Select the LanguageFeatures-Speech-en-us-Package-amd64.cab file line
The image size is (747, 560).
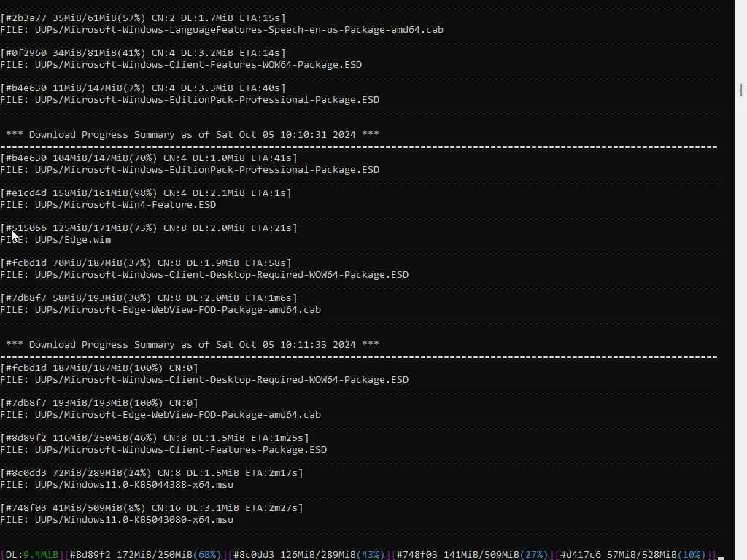point(222,29)
